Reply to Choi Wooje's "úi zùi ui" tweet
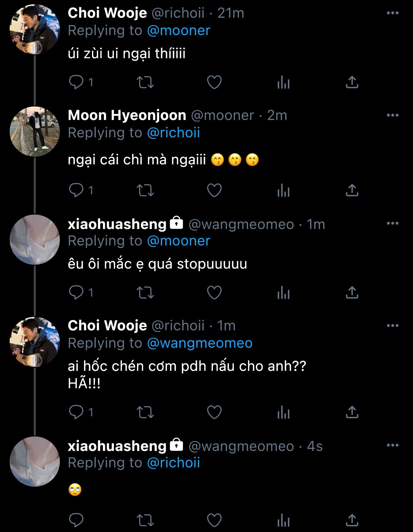The width and height of the screenshot is (413, 532). pyautogui.click(x=76, y=82)
